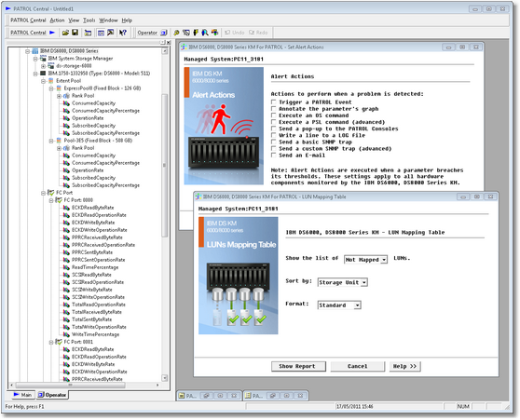The height and width of the screenshot is (420, 520).
Task: Collapse the ExpressPool0 (Fixed Block) node
Action: pos(51,88)
